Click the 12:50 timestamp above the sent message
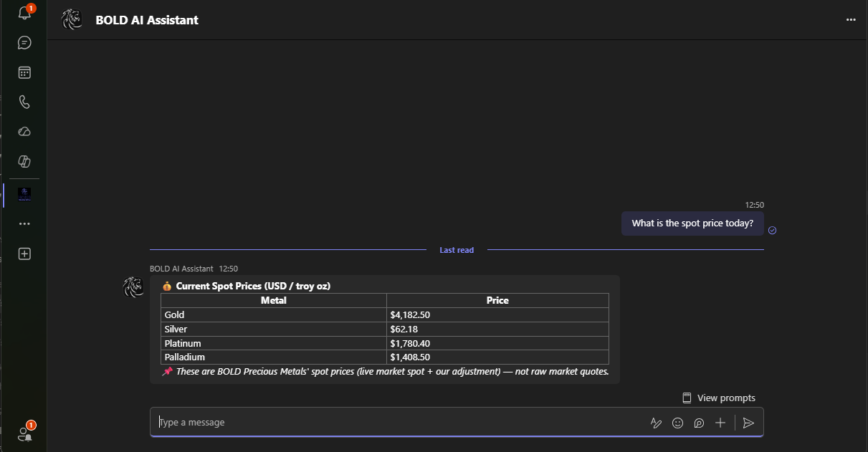Screen dimensions: 868x452 [754, 205]
